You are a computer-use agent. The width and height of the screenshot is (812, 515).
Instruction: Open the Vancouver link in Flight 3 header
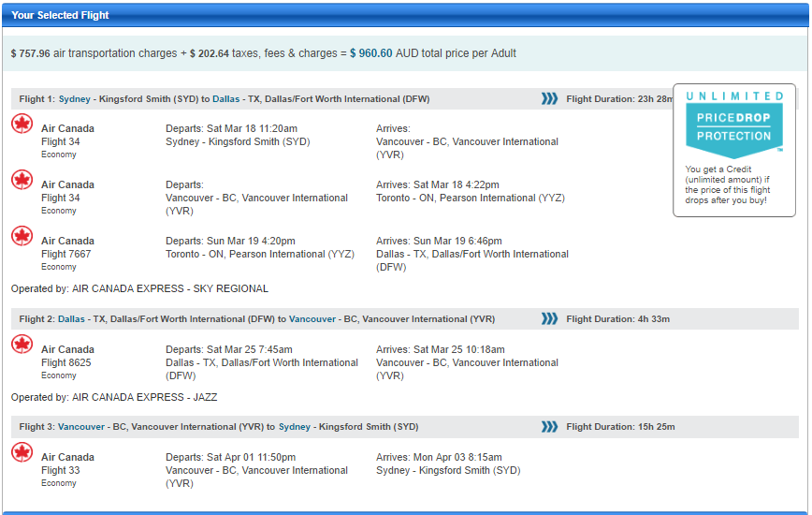click(x=81, y=427)
